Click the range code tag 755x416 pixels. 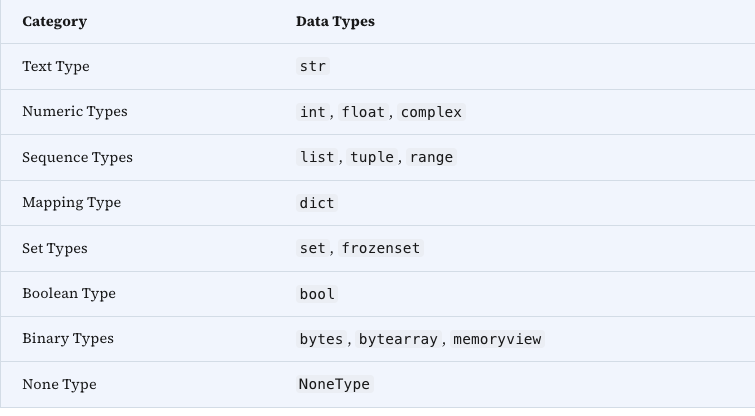coord(431,157)
